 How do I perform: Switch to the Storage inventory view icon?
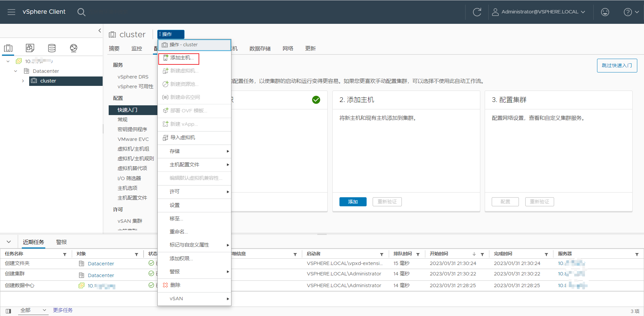pos(52,48)
